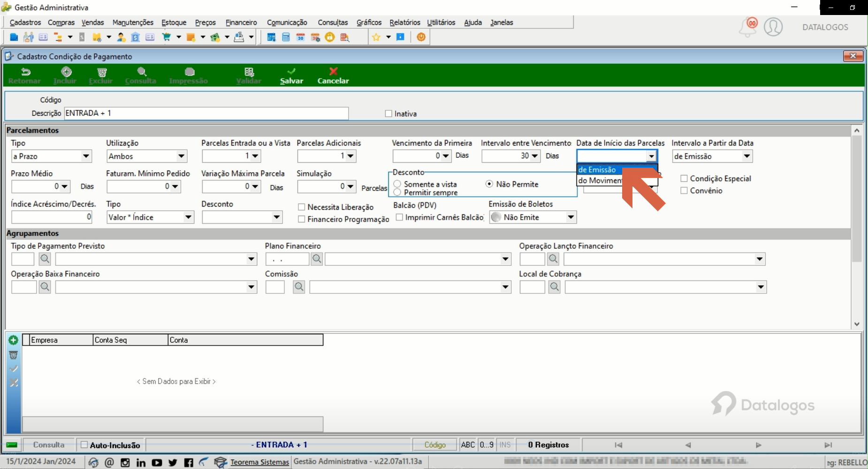Open the Utilização 'Ambos' dropdown

[182, 156]
